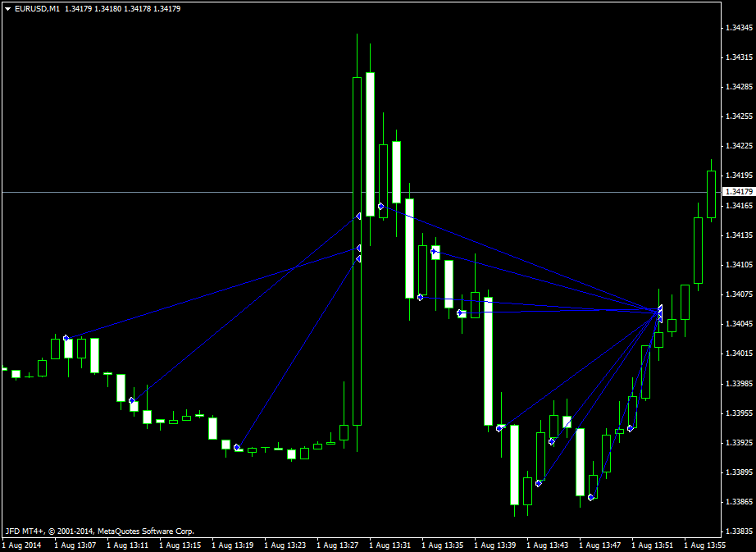
Task: Select the trade entry arrow at 13:20
Action: coord(237,447)
